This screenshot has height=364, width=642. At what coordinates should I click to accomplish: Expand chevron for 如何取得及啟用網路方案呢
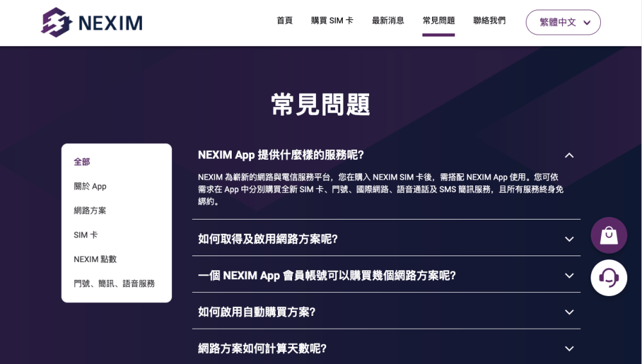click(569, 239)
